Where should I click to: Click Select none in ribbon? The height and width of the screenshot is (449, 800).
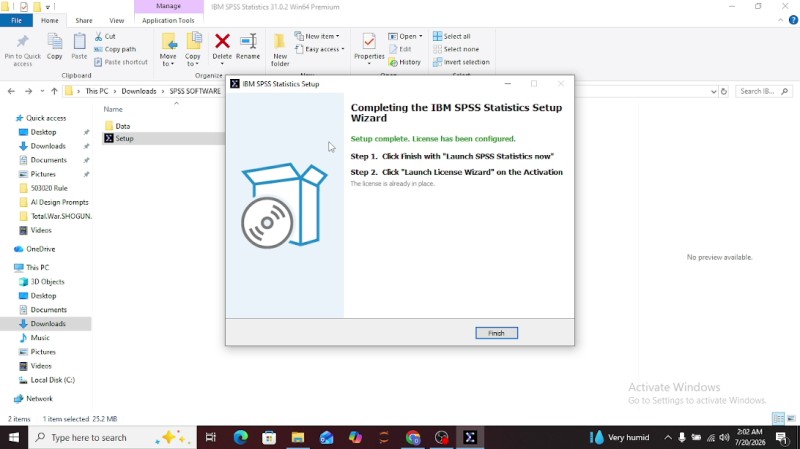tap(456, 49)
